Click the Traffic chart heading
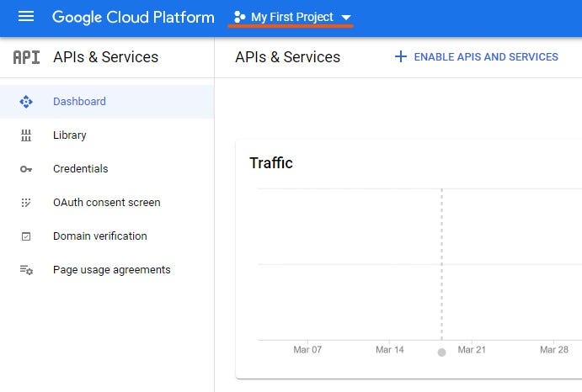Screen dimensions: 582x392 coord(271,163)
